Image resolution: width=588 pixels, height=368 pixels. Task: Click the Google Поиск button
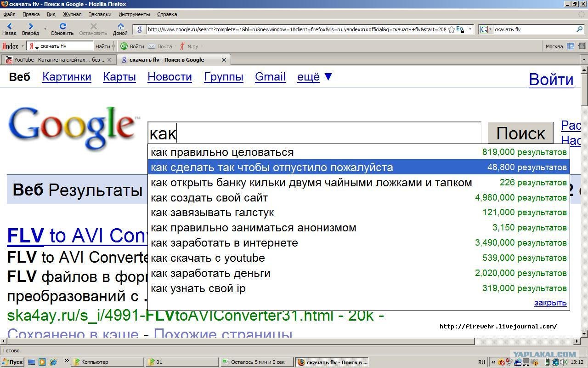pyautogui.click(x=520, y=133)
